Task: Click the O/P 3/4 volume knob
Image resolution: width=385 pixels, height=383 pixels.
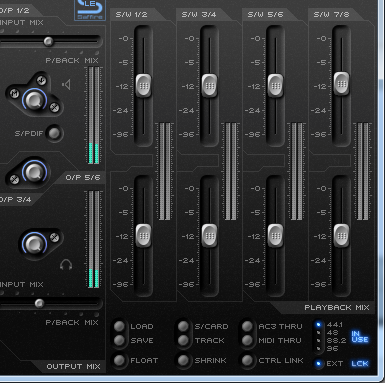Action: point(34,172)
